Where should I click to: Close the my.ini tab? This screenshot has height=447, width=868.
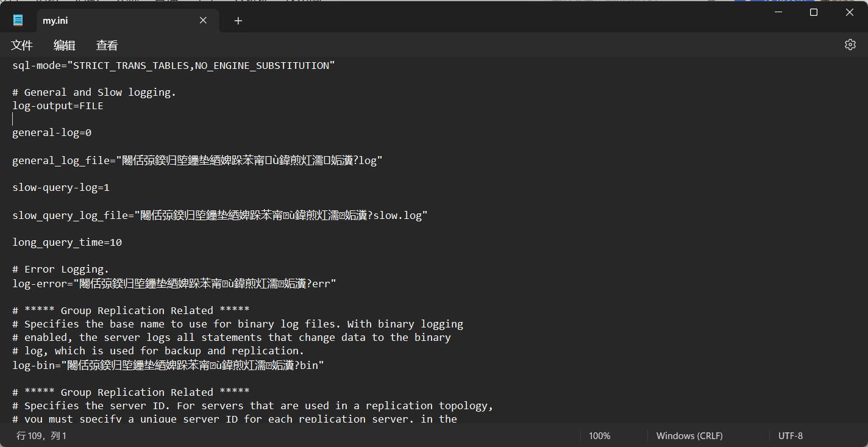pos(203,20)
